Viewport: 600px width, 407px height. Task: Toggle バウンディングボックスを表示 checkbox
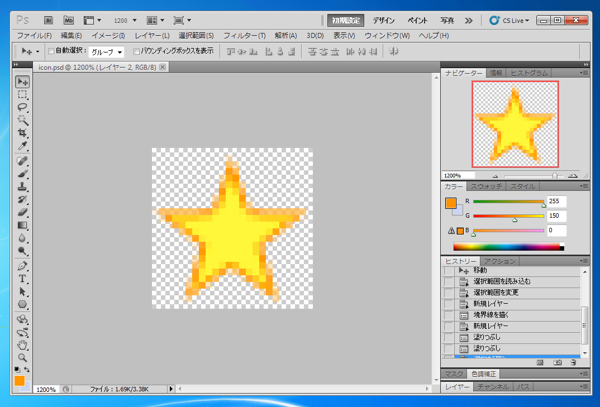(x=137, y=52)
